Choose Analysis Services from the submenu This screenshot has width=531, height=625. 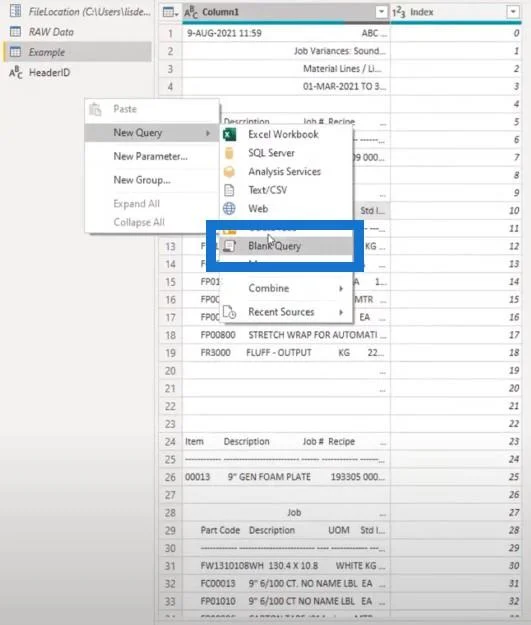pyautogui.click(x=286, y=172)
